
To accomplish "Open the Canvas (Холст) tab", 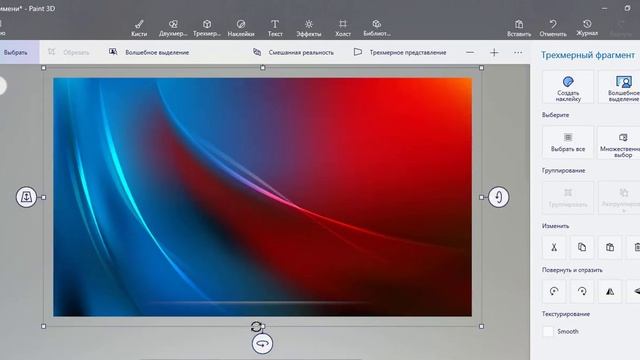I will click(343, 28).
